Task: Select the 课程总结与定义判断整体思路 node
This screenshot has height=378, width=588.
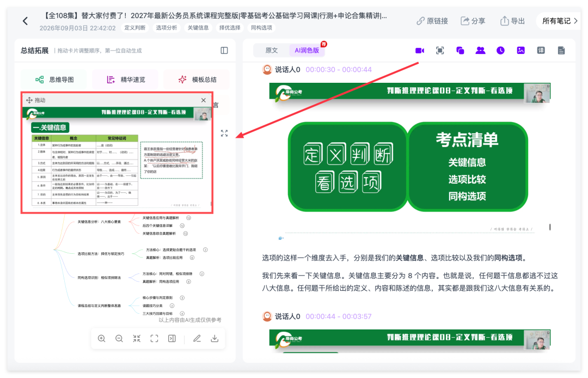Action: pyautogui.click(x=99, y=306)
